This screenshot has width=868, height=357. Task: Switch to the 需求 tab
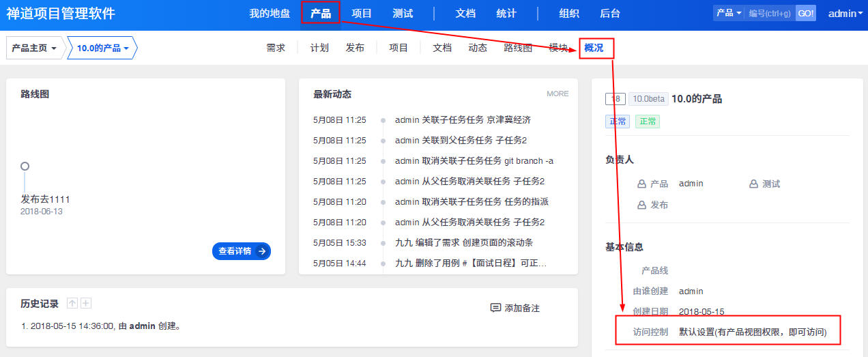[276, 48]
